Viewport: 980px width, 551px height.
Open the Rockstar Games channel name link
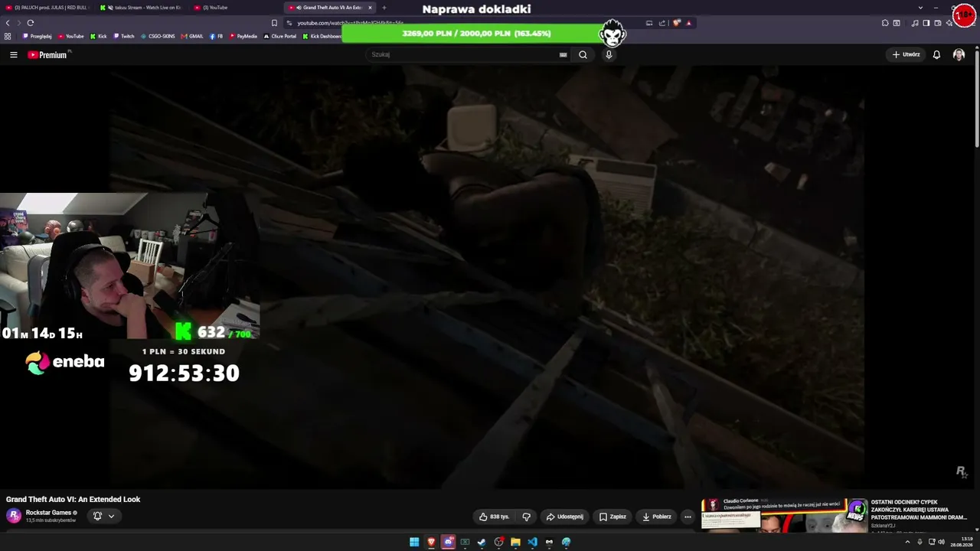[48, 513]
